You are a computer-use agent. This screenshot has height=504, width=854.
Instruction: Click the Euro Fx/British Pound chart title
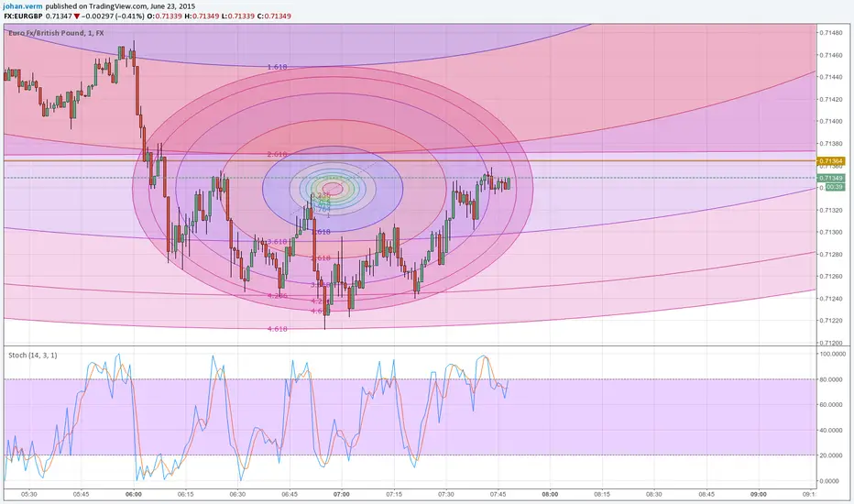tap(56, 33)
